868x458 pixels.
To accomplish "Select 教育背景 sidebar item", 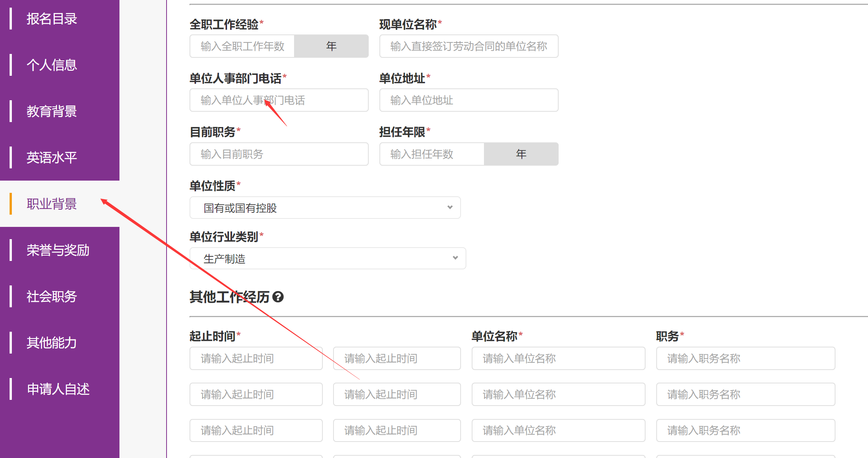I will (x=60, y=111).
